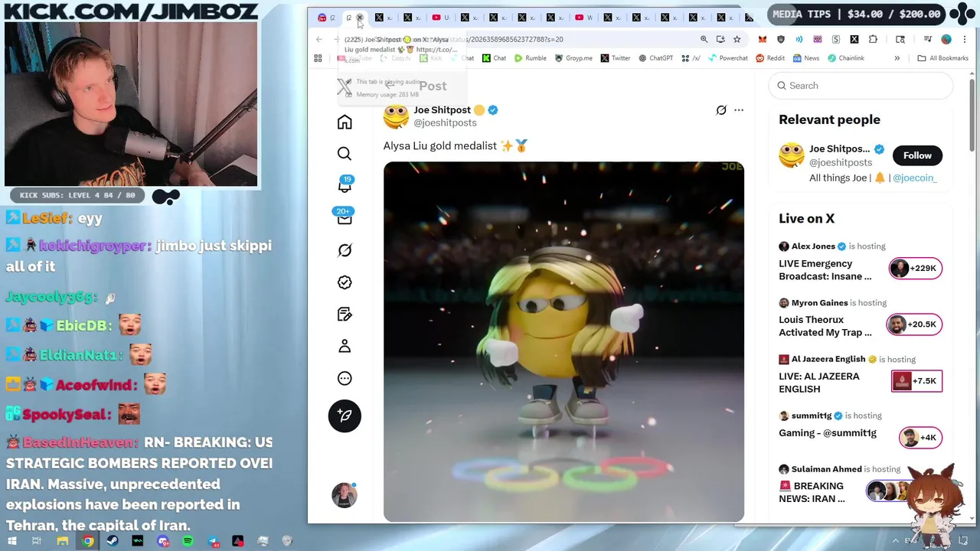Open X messages envelope with 20+ badge

pyautogui.click(x=345, y=218)
